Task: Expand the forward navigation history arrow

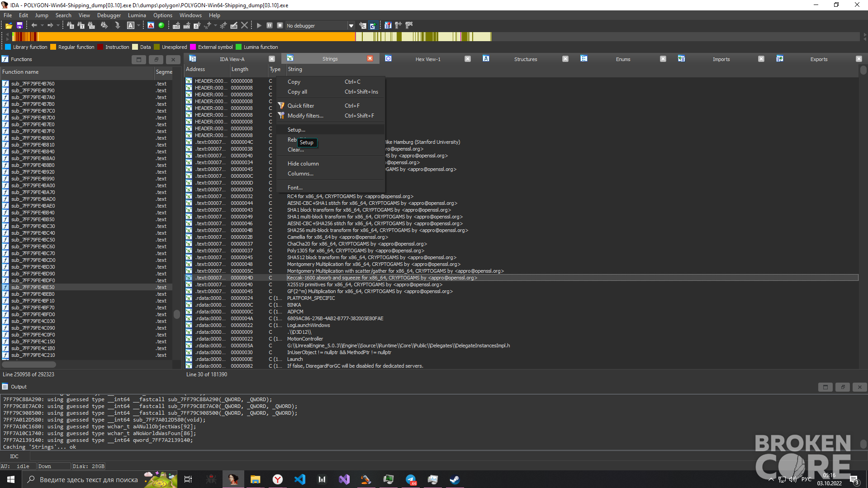Action: [x=57, y=26]
